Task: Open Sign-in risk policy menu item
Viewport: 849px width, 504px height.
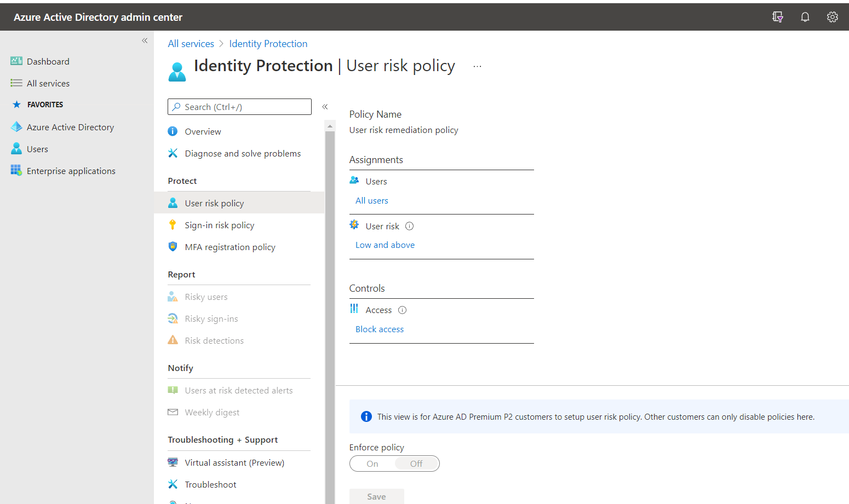Action: (x=219, y=225)
